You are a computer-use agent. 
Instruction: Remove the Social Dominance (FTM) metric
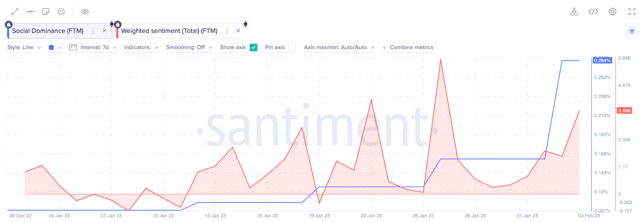click(104, 31)
